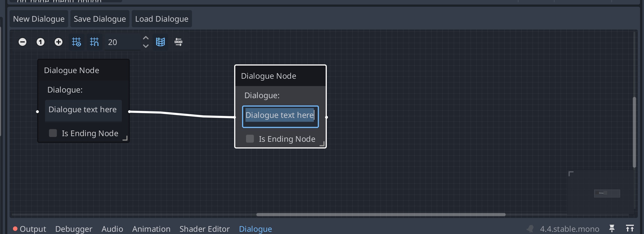The width and height of the screenshot is (644, 234).
Task: Click the horizontal scrollbar of the graph
Action: [x=381, y=215]
